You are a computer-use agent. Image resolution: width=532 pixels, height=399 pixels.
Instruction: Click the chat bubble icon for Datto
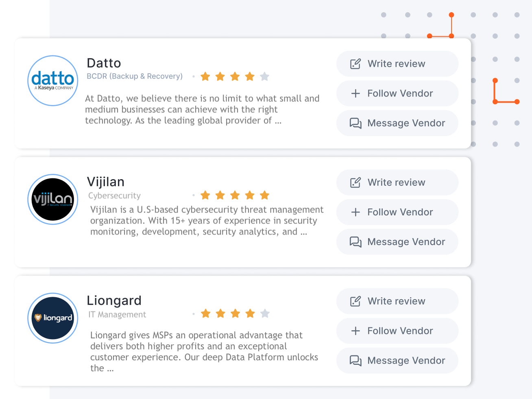coord(355,123)
